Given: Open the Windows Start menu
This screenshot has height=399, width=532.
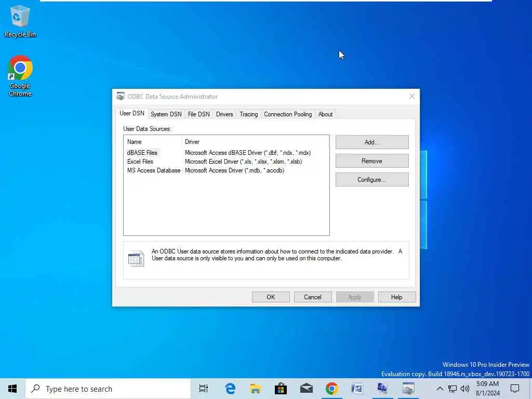Looking at the screenshot, I should click(12, 389).
